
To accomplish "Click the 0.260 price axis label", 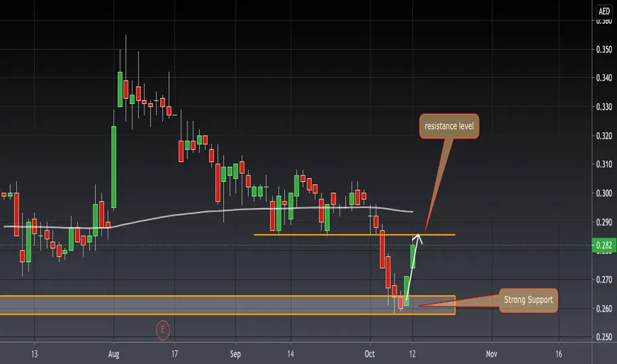I will click(x=604, y=308).
